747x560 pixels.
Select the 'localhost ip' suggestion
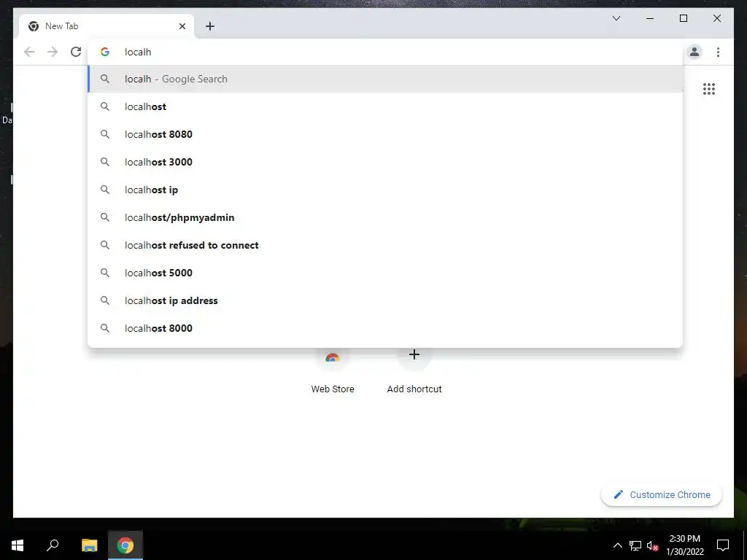point(385,190)
